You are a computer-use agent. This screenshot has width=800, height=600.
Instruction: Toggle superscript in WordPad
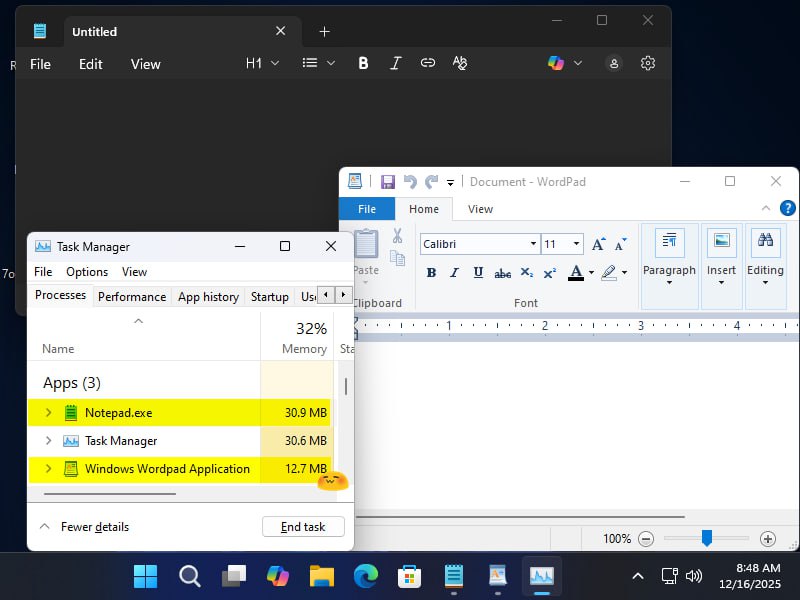click(549, 273)
